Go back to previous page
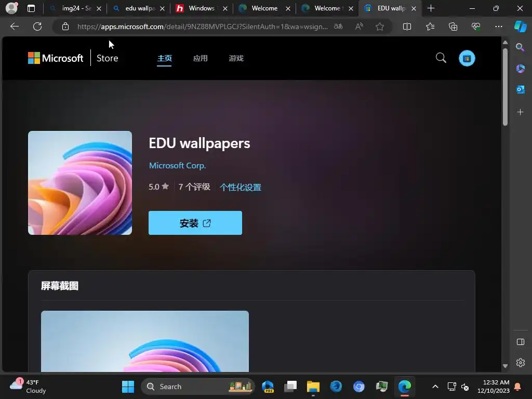Image resolution: width=532 pixels, height=399 pixels. [15, 26]
